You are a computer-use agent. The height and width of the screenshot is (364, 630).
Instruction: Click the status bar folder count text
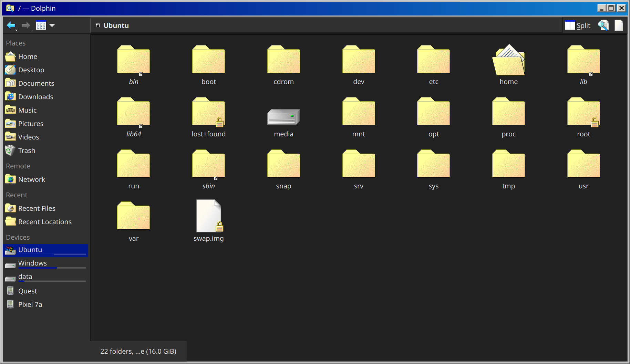(x=138, y=351)
